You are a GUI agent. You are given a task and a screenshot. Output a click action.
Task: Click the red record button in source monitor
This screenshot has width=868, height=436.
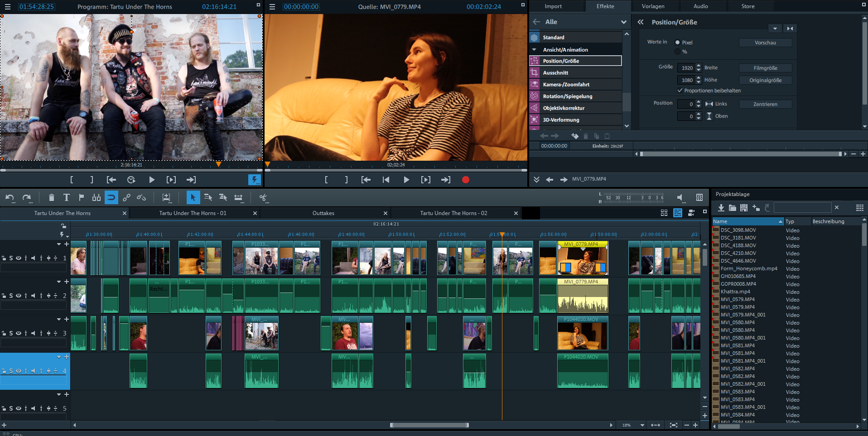pos(465,180)
